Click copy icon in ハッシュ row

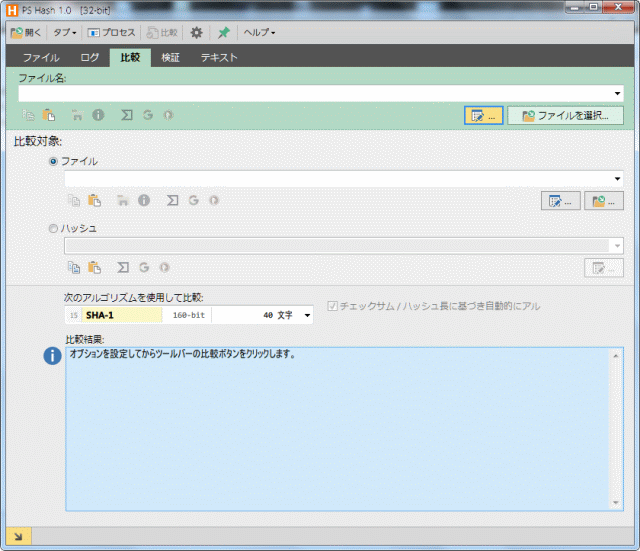tap(74, 267)
